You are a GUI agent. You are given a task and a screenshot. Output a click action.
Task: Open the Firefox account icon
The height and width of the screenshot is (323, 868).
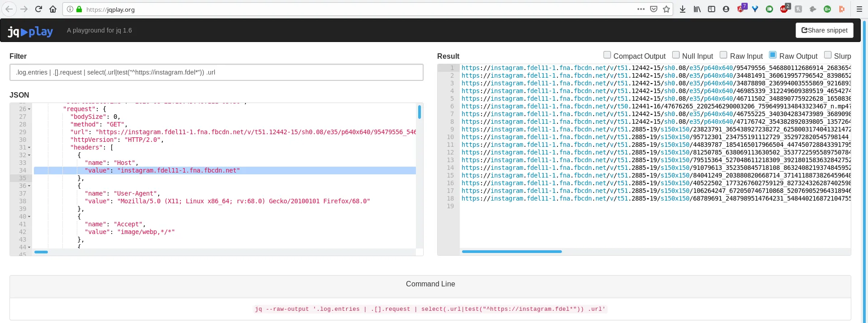click(726, 9)
